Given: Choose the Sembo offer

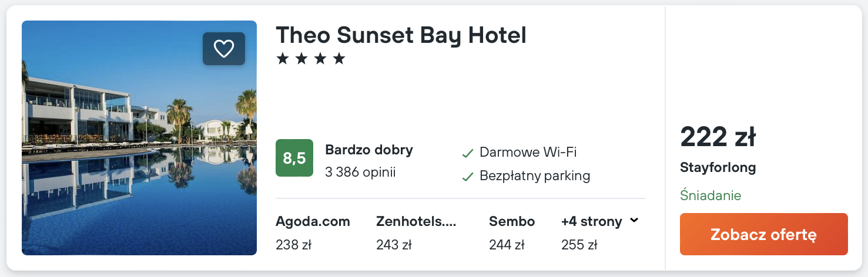Looking at the screenshot, I should (x=512, y=221).
